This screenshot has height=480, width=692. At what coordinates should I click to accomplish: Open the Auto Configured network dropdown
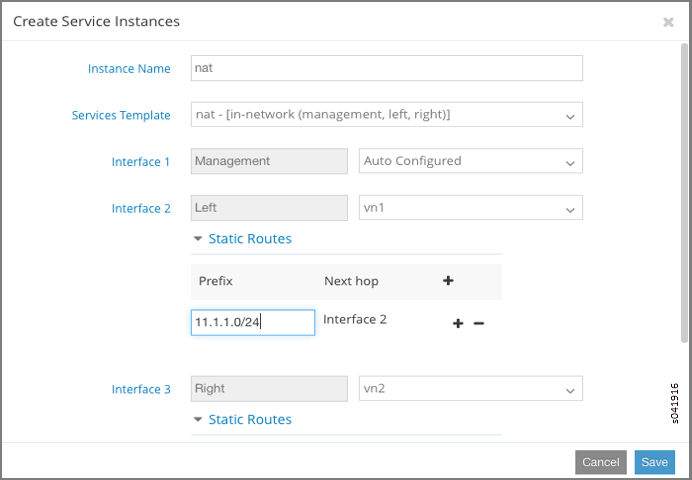coord(470,161)
